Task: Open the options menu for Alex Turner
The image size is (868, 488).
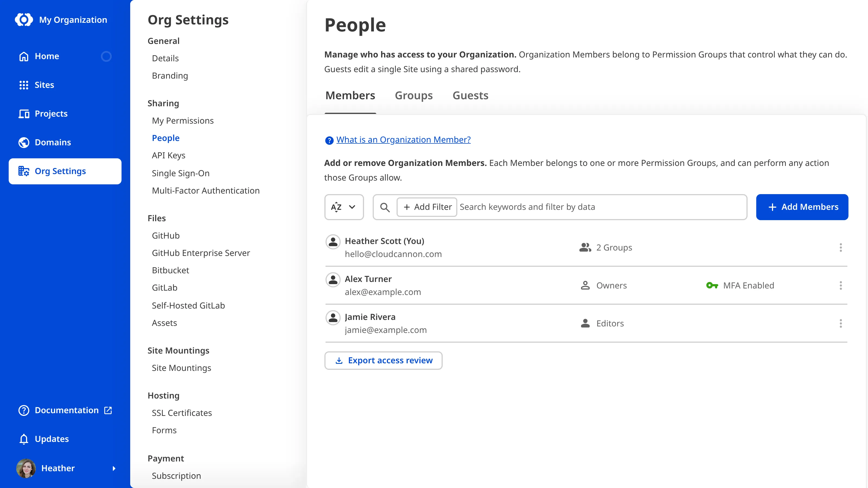Action: 841,285
